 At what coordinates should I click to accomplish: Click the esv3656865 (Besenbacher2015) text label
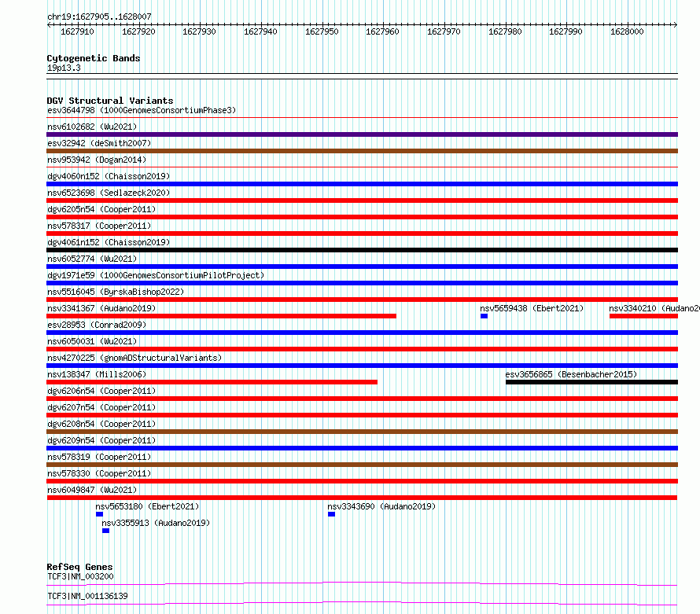click(x=571, y=374)
